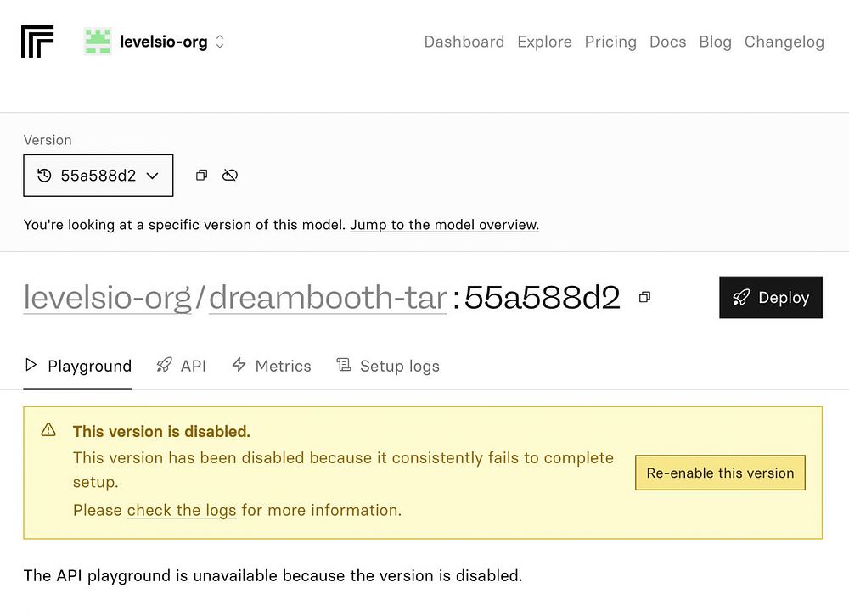Click the warning triangle icon in alert
The height and width of the screenshot is (616, 849).
(x=48, y=430)
